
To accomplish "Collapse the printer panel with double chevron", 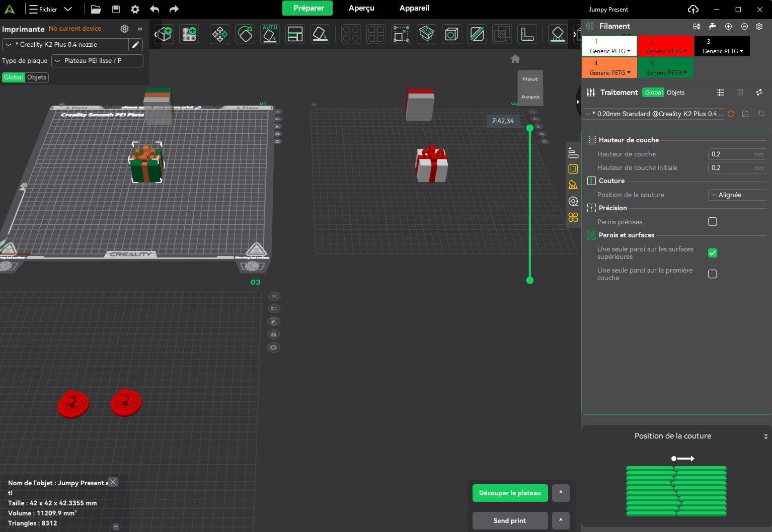I will coord(140,29).
